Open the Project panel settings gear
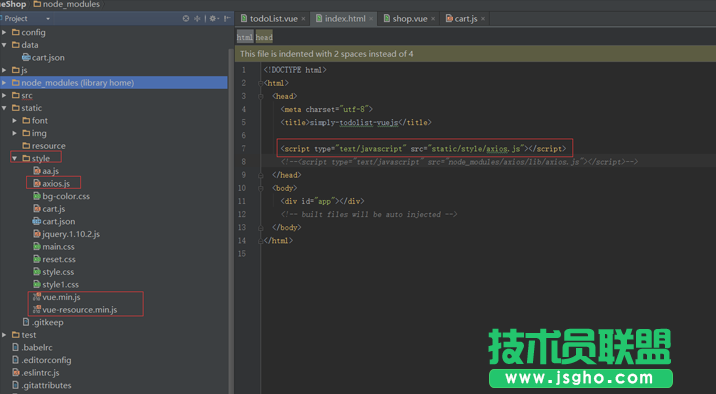The height and width of the screenshot is (394, 716). click(213, 18)
